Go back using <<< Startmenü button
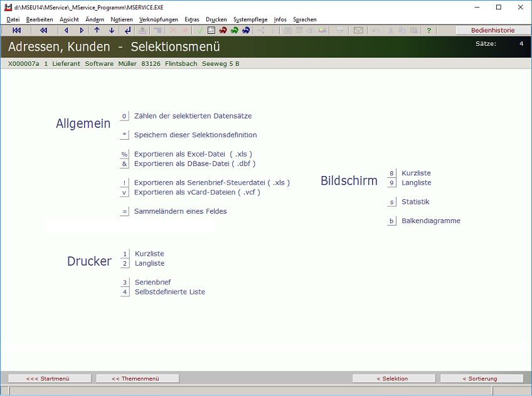Image resolution: width=532 pixels, height=396 pixels. click(48, 378)
